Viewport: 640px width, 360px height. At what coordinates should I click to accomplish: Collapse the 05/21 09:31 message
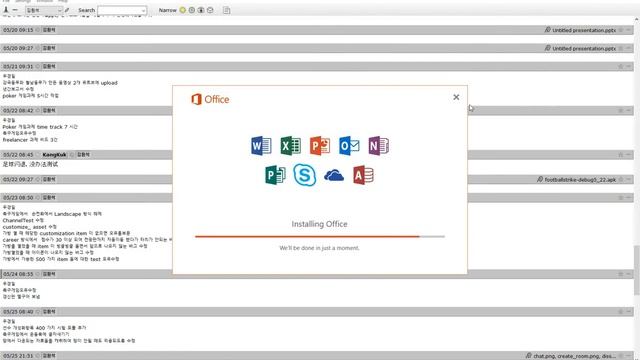[x=629, y=66]
